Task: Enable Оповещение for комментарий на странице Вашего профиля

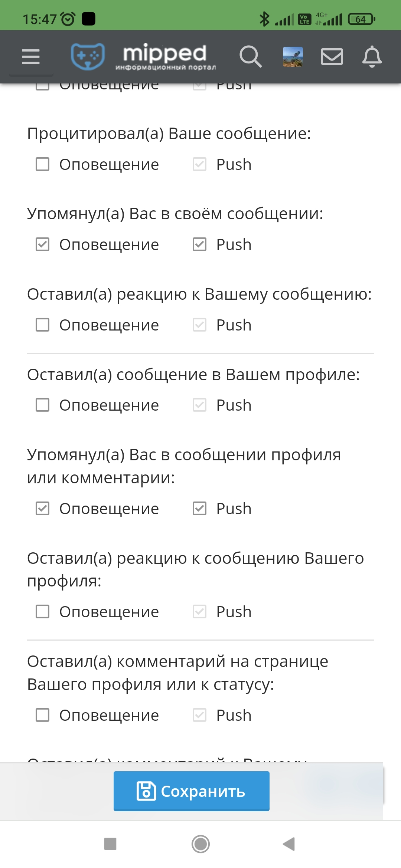Action: [x=42, y=715]
